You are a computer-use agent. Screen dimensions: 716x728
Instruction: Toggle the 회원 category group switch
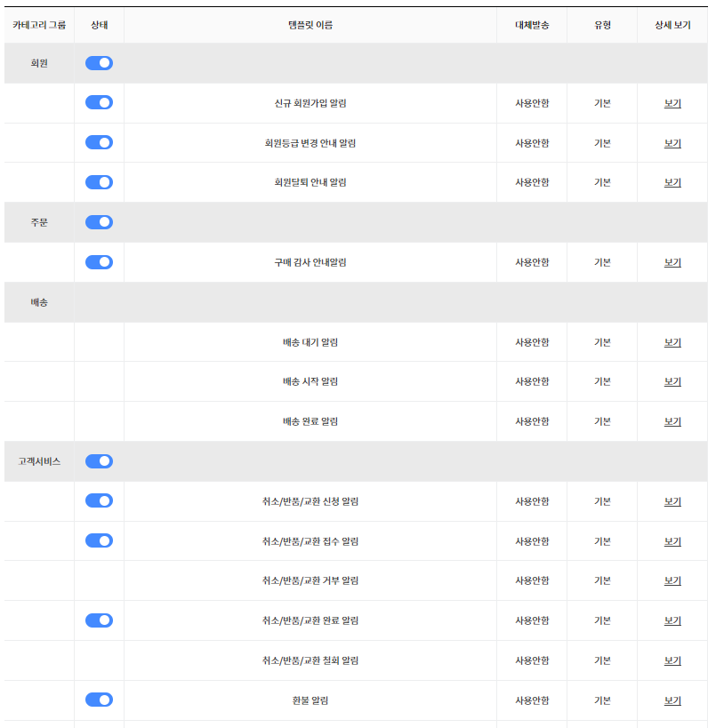tap(99, 63)
